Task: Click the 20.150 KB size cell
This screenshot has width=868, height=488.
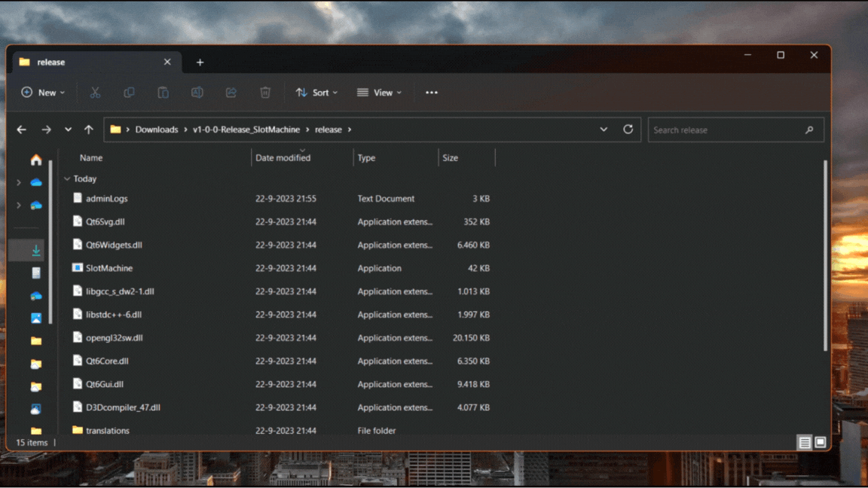Action: 471,338
